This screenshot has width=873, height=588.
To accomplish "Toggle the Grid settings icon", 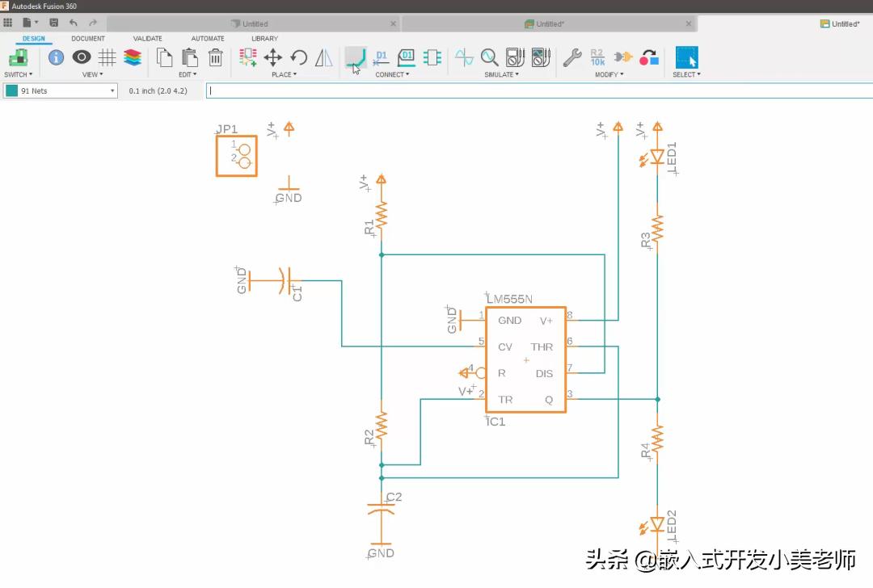I will click(x=107, y=57).
